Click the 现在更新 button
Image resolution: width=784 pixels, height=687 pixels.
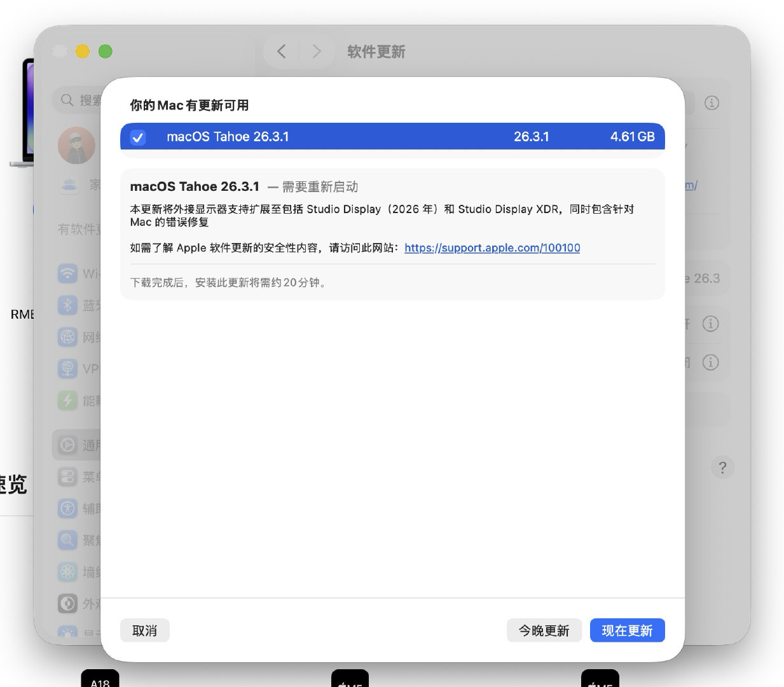click(627, 630)
